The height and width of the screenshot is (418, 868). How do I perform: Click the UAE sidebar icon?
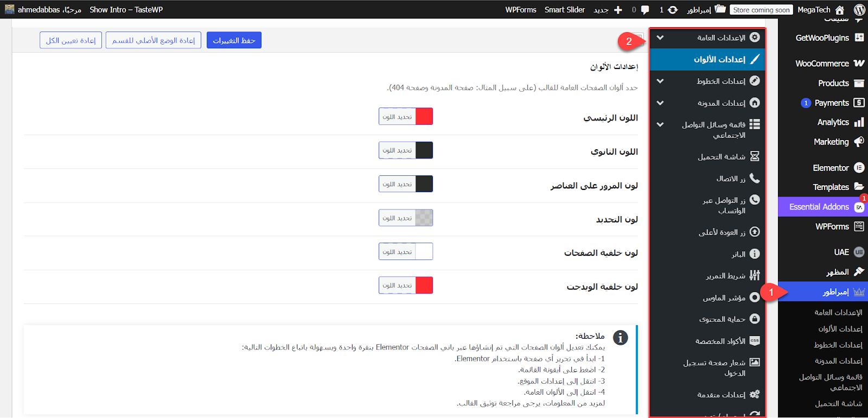tap(859, 252)
